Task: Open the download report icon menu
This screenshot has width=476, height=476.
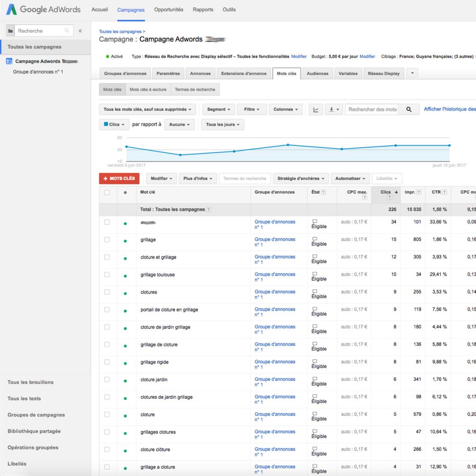Action: 334,110
